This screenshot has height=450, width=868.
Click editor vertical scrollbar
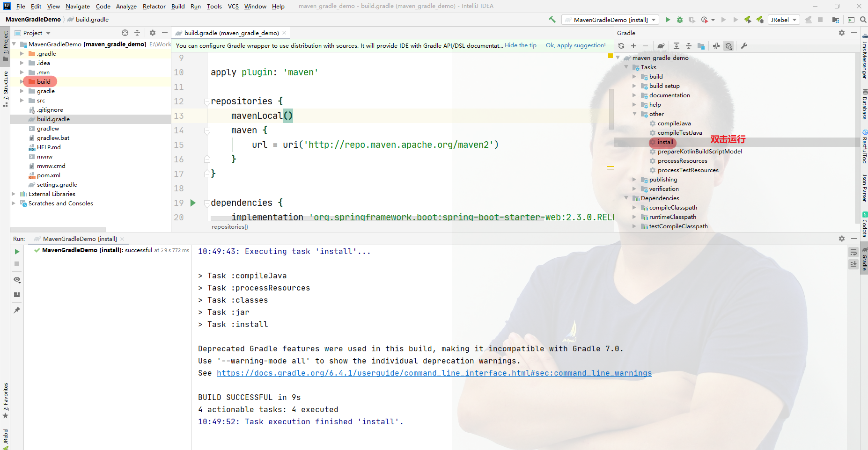(611, 109)
